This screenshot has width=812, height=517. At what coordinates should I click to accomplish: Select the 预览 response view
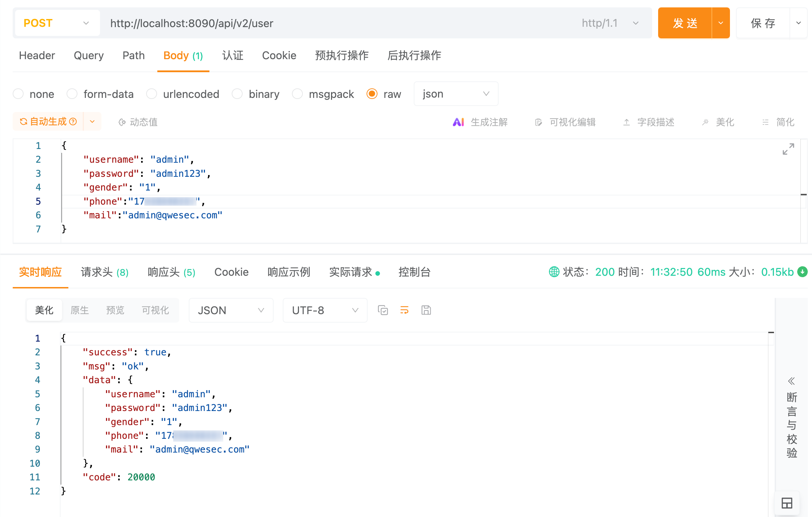tap(115, 310)
